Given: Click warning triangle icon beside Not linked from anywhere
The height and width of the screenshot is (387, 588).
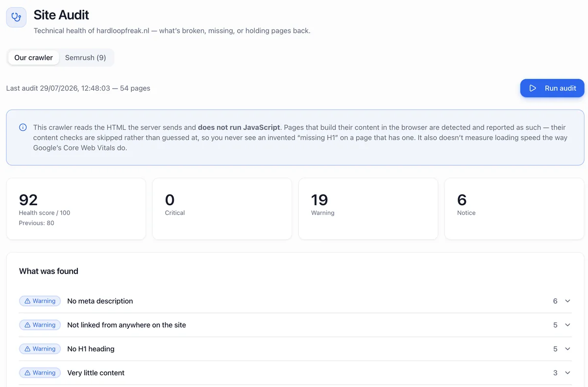Looking at the screenshot, I should click(x=27, y=325).
